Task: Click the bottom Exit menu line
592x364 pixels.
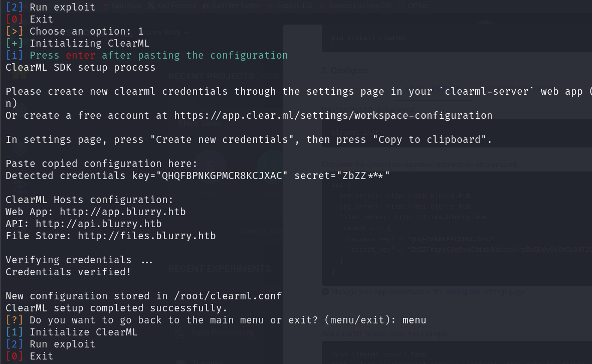Action: click(30, 356)
